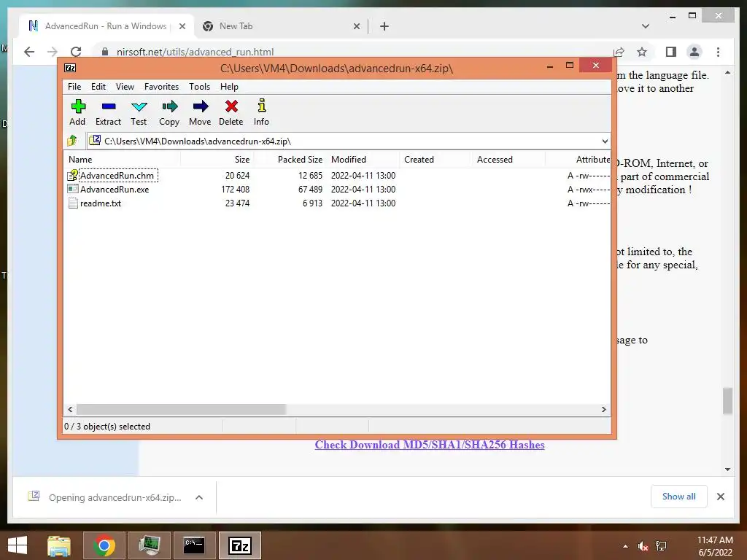Click the Move toolbar icon
The image size is (747, 560).
point(200,106)
